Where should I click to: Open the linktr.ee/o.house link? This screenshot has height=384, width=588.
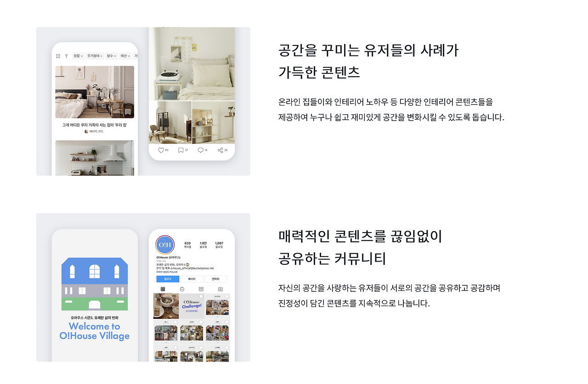pyautogui.click(x=166, y=272)
